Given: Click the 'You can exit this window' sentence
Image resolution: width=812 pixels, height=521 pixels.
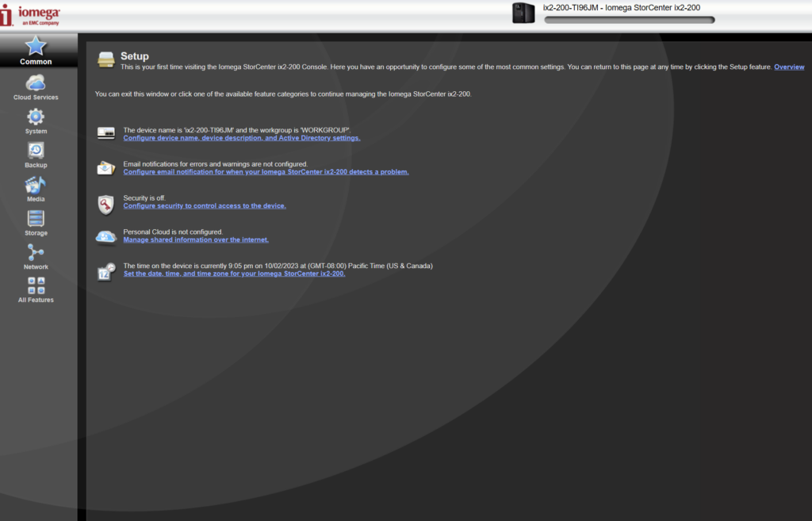Looking at the screenshot, I should click(x=283, y=94).
